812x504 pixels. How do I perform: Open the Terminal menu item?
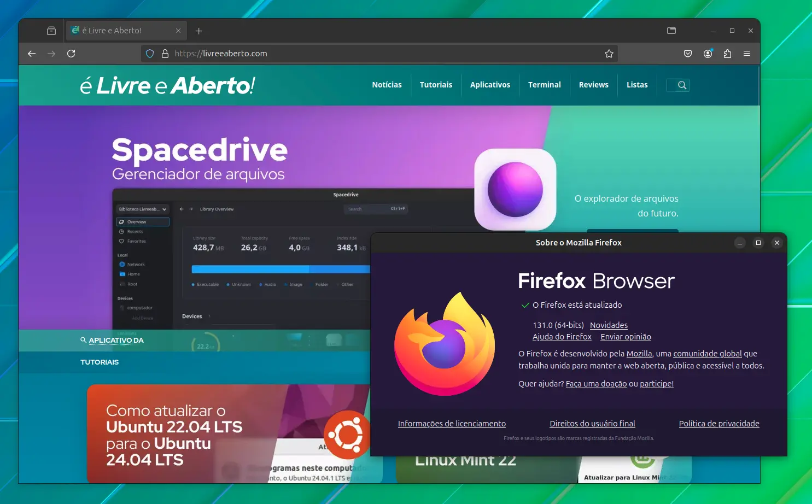click(545, 85)
